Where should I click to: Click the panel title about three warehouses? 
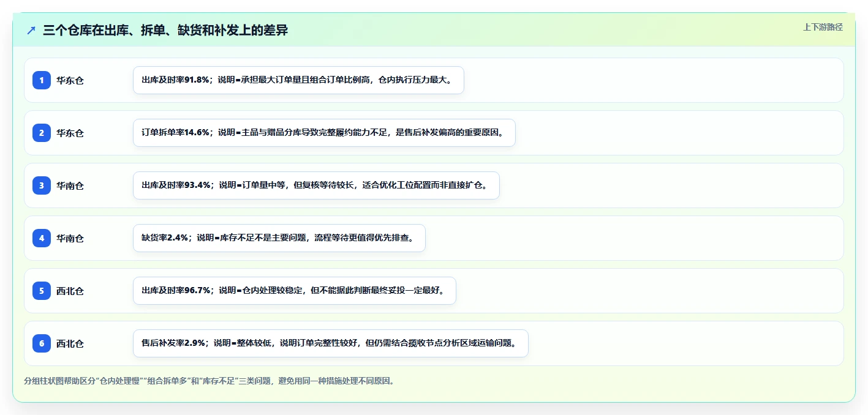pyautogui.click(x=165, y=31)
